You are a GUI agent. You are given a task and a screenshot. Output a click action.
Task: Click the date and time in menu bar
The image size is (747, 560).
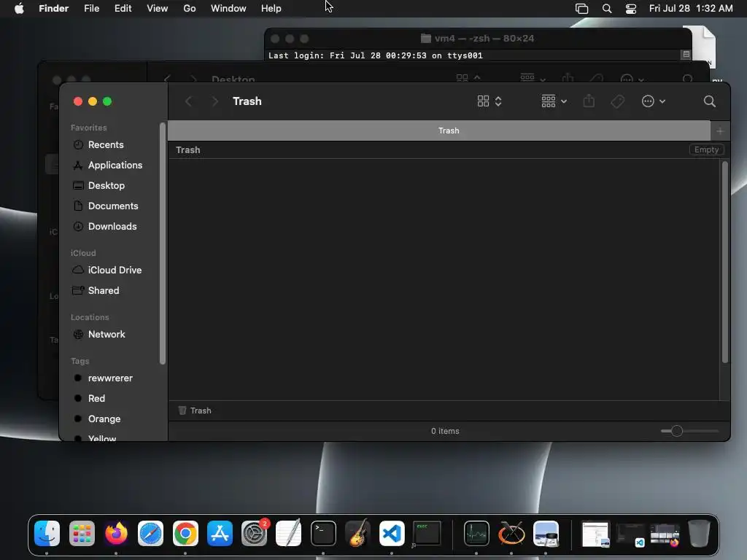pos(691,9)
